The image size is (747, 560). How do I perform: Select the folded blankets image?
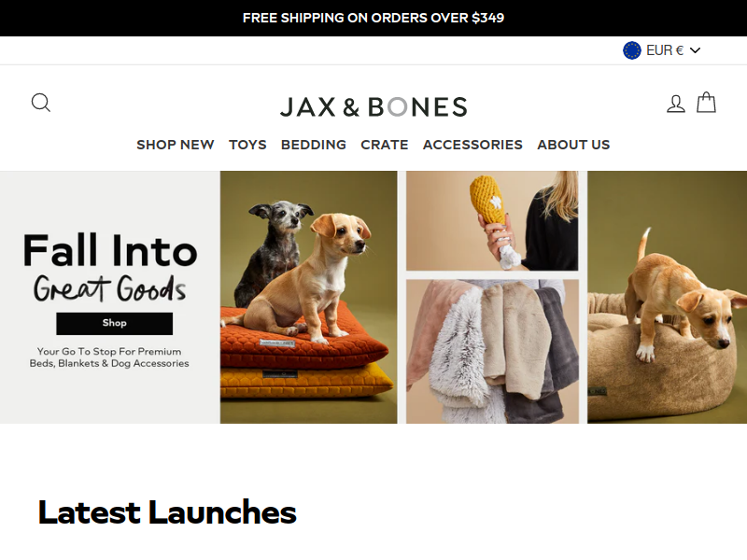coord(492,352)
